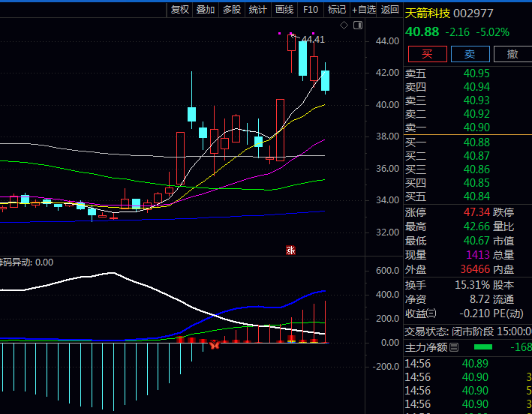The width and height of the screenshot is (532, 414).
Task: Add stock with +自选 button
Action: pos(363,10)
